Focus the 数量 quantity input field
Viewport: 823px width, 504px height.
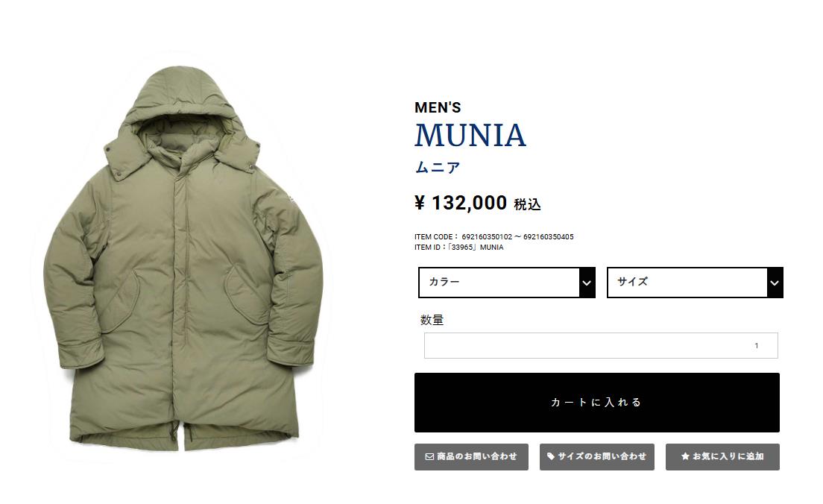click(x=601, y=345)
